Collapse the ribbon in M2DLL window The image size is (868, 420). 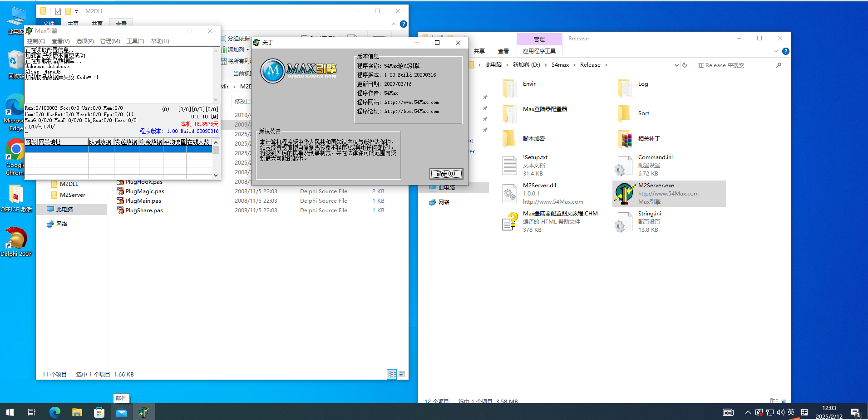(393, 24)
